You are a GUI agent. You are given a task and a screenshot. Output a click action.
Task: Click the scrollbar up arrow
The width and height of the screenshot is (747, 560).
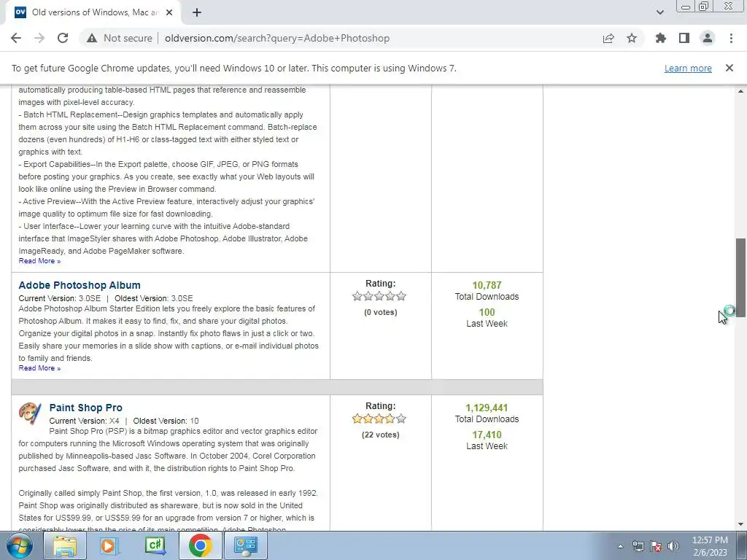pos(740,91)
